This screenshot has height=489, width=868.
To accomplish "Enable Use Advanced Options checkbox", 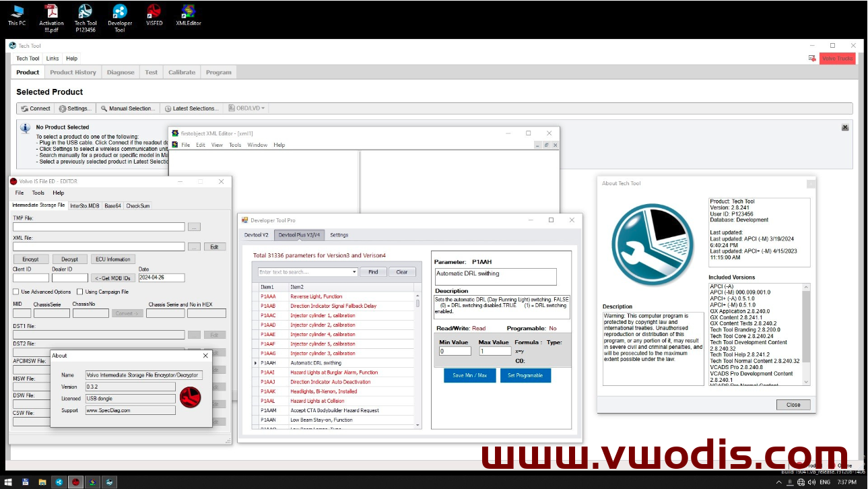I will (x=16, y=292).
